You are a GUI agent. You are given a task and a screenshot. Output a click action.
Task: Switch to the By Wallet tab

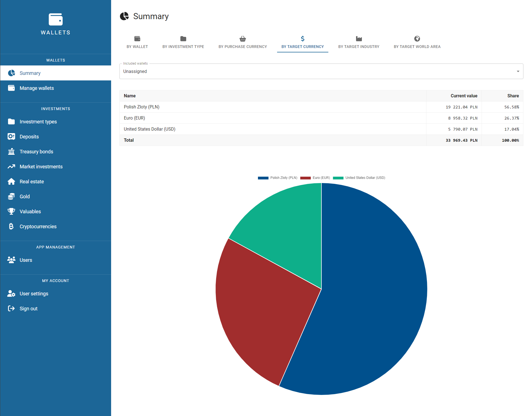137,43
